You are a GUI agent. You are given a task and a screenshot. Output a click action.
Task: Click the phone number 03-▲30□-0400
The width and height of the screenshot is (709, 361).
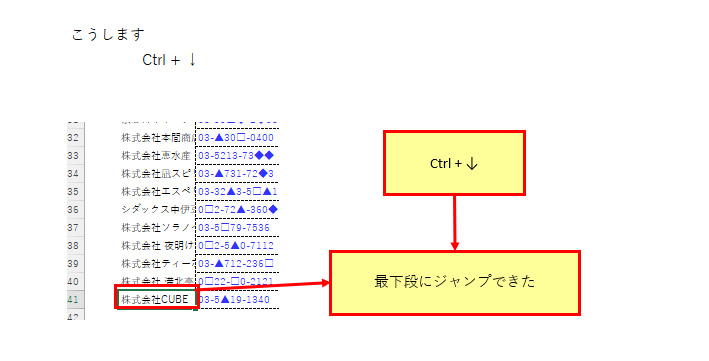click(x=236, y=138)
